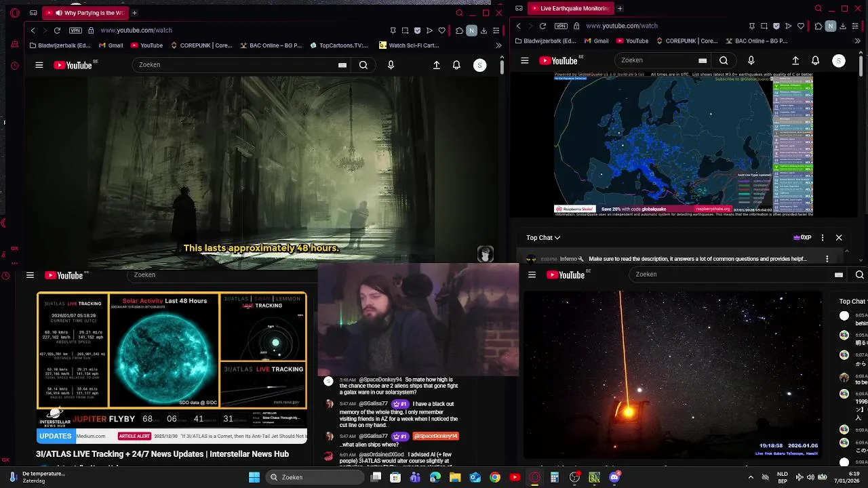Take a snapshot using left window toolbar icon
Image resolution: width=868 pixels, height=488 pixels.
(405, 30)
